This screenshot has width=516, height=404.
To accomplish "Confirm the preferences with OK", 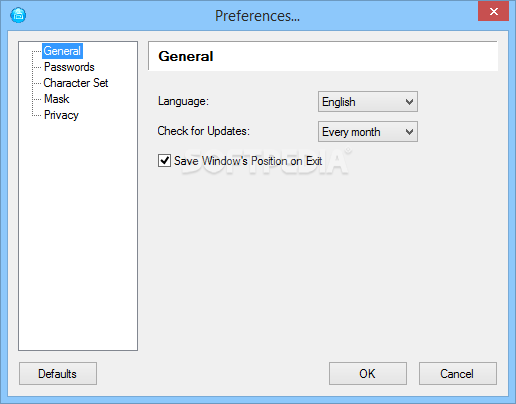I will [368, 374].
